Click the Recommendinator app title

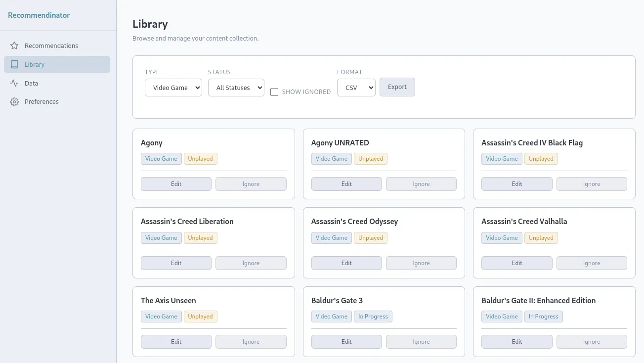(x=39, y=15)
